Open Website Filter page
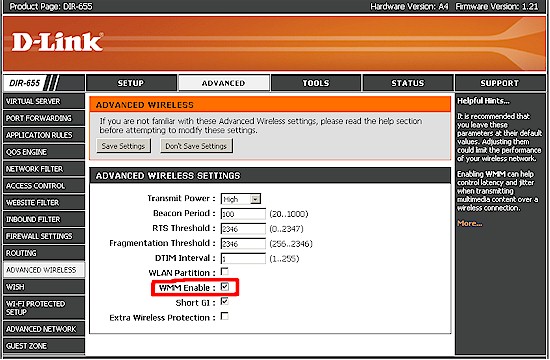This screenshot has width=550, height=360. [x=44, y=202]
